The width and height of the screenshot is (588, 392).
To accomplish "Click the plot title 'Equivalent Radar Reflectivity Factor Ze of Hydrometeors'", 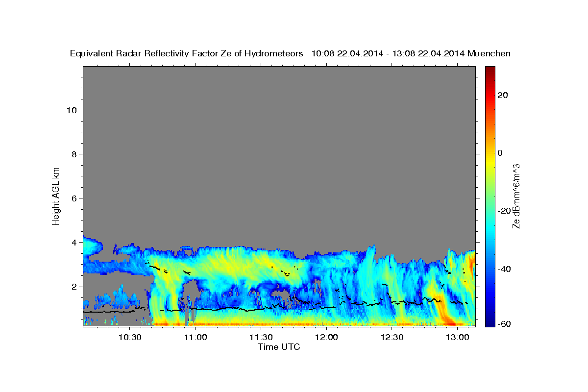I will (x=187, y=53).
